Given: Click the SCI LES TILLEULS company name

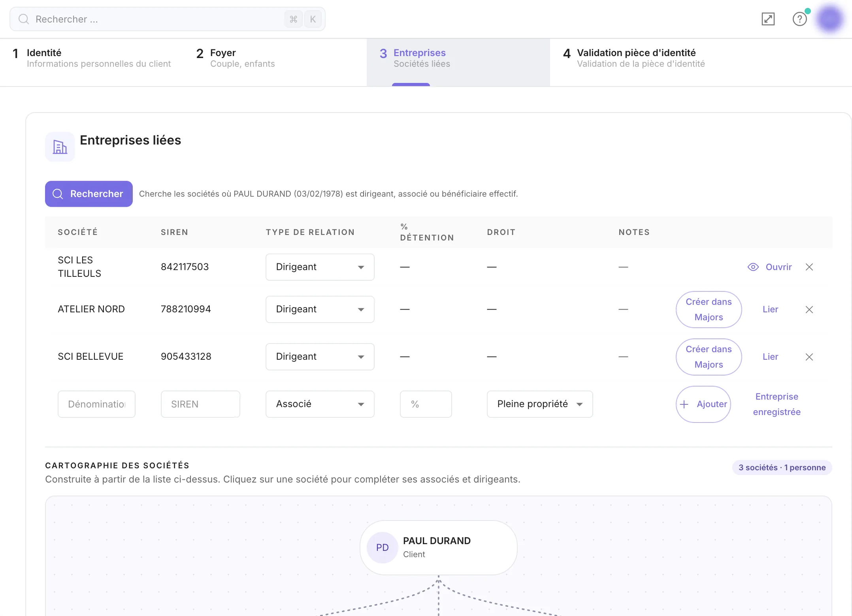Looking at the screenshot, I should [x=79, y=267].
